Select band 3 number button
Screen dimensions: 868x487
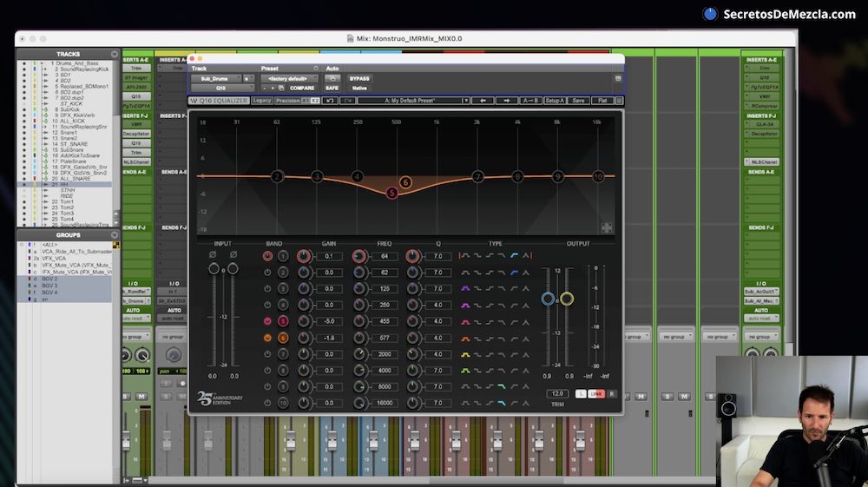(x=283, y=289)
